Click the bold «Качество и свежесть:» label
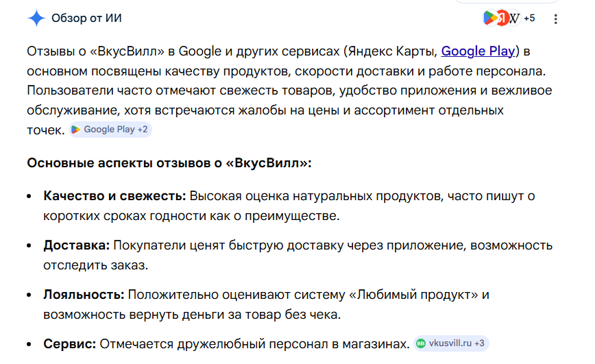 point(114,196)
